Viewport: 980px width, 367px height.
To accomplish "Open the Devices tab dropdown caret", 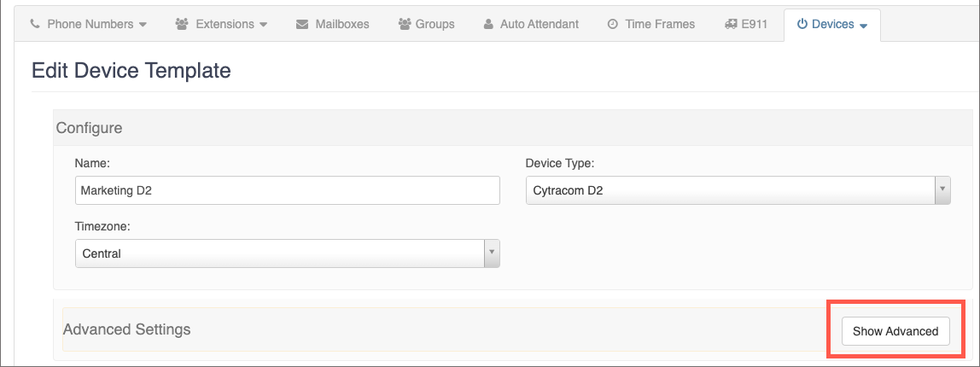I will click(864, 25).
